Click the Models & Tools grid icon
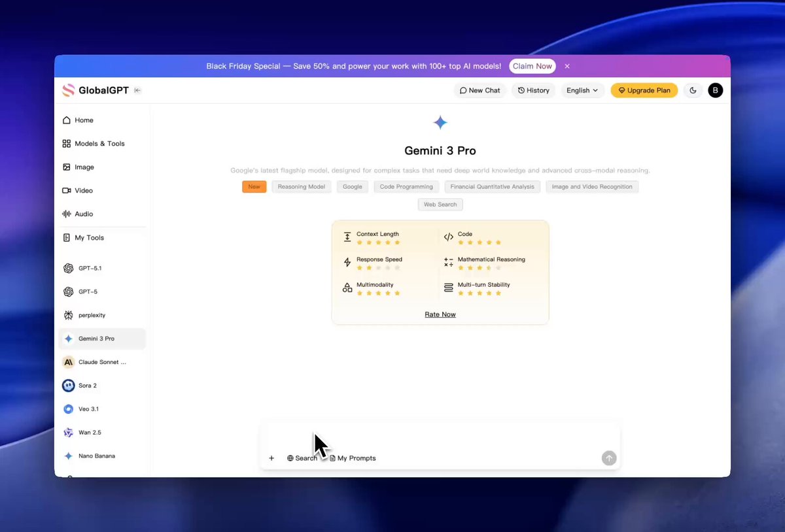The image size is (785, 532). tap(66, 144)
